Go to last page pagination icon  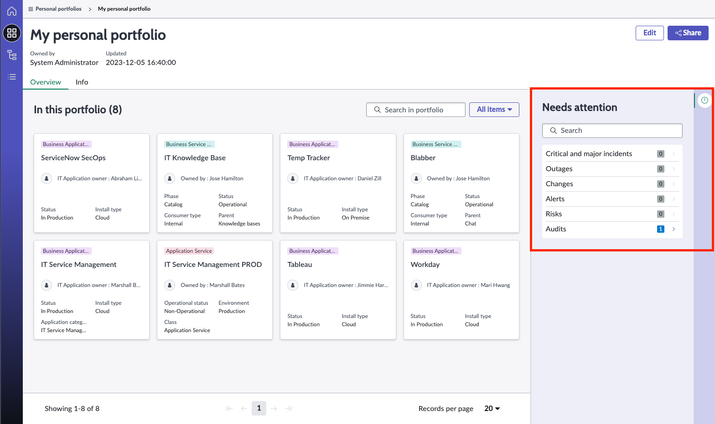pos(289,408)
